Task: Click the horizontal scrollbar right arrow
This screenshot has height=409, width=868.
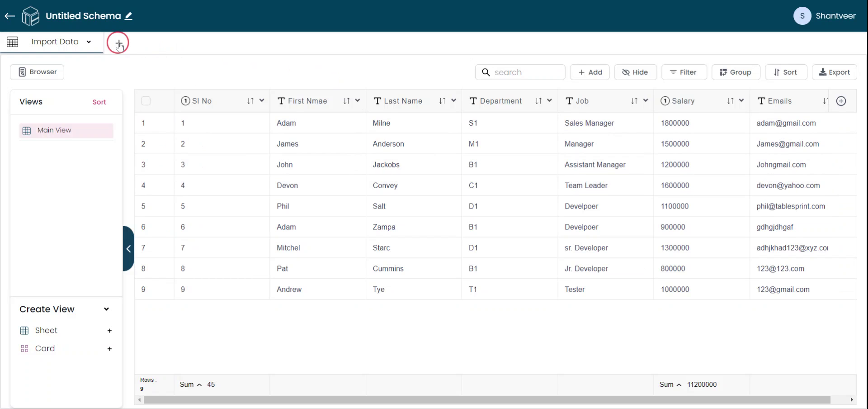Action: (x=852, y=400)
